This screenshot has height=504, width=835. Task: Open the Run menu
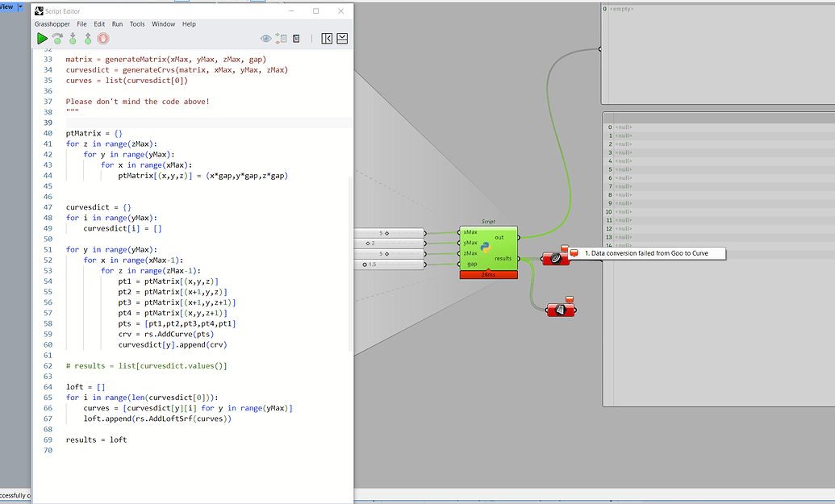pyautogui.click(x=118, y=24)
